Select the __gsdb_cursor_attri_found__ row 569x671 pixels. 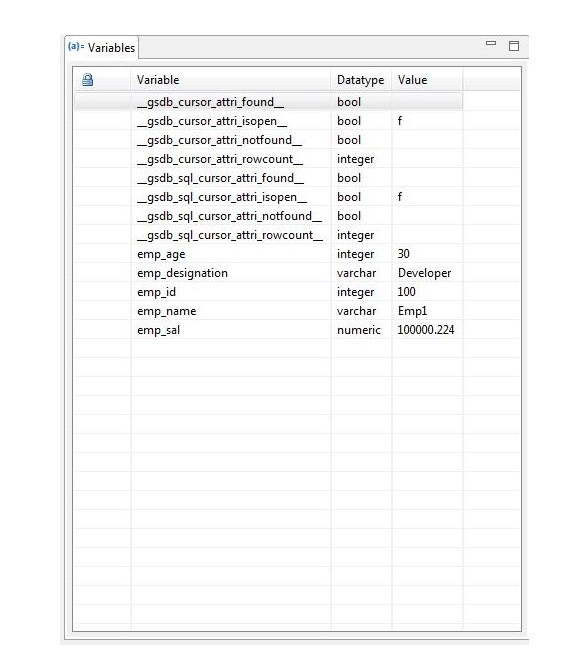coord(268,102)
